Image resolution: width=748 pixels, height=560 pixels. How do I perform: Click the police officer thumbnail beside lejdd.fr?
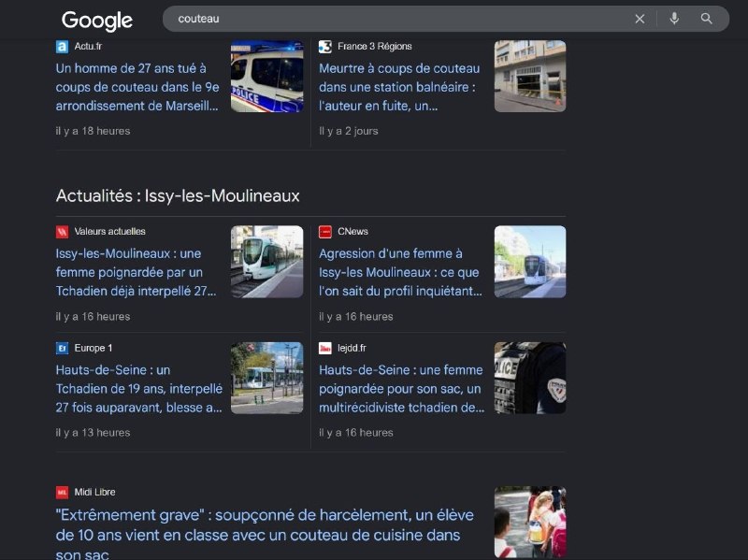[x=530, y=378]
